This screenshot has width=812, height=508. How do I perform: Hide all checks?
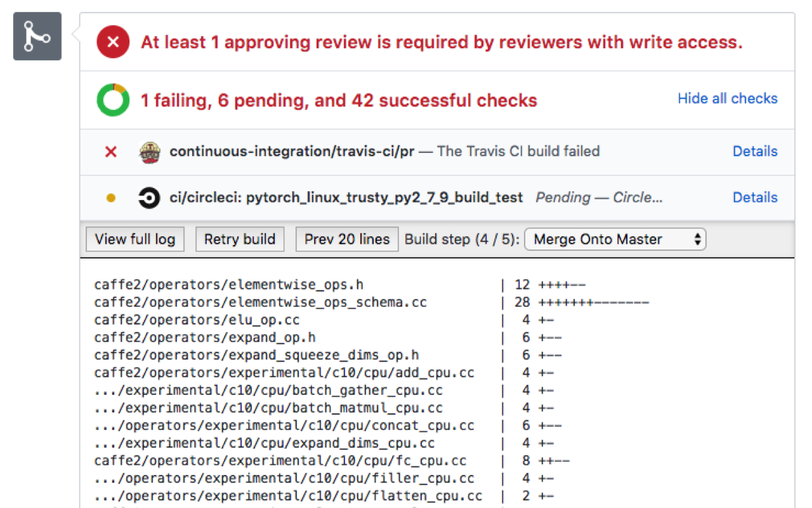728,98
